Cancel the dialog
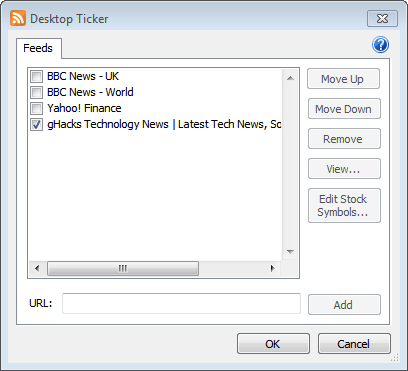Viewport: 408px width, 371px height. click(354, 344)
